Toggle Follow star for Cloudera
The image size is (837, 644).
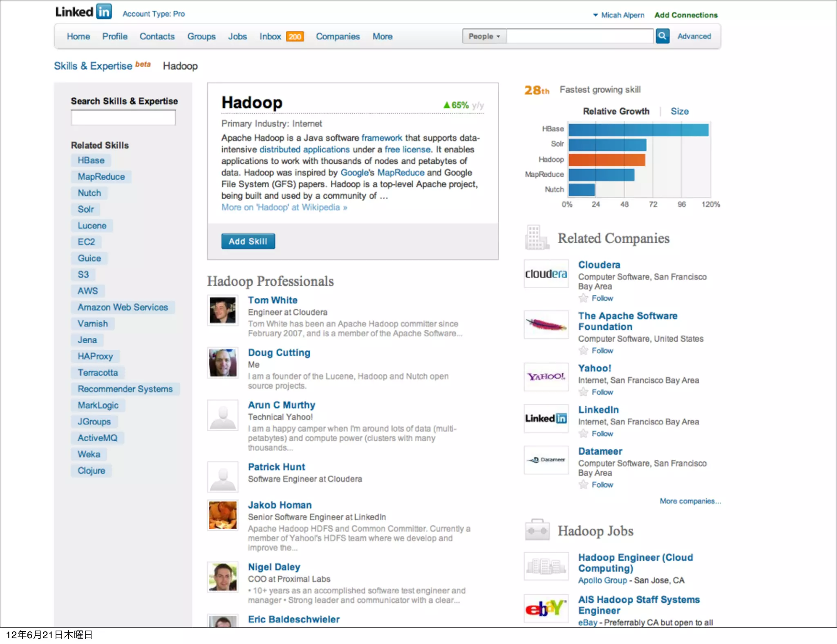click(x=583, y=298)
